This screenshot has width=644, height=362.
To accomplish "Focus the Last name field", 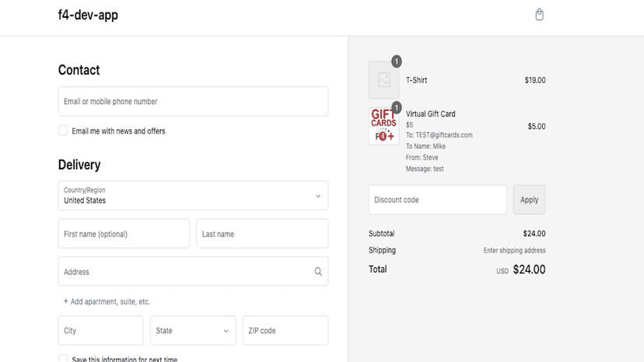I will 262,234.
